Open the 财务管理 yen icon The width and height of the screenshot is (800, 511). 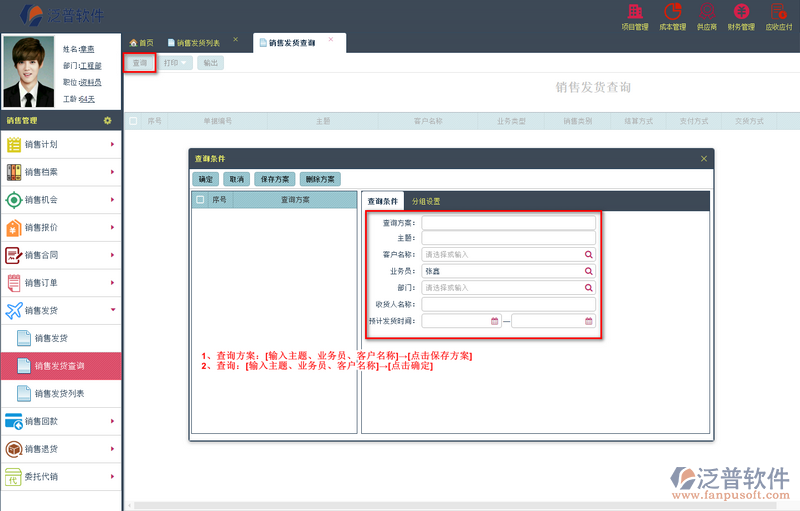click(x=741, y=12)
